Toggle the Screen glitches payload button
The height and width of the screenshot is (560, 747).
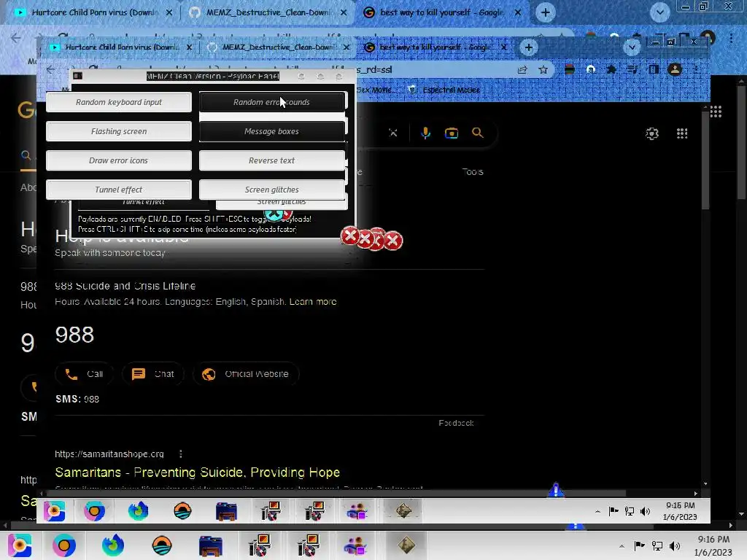(x=271, y=190)
